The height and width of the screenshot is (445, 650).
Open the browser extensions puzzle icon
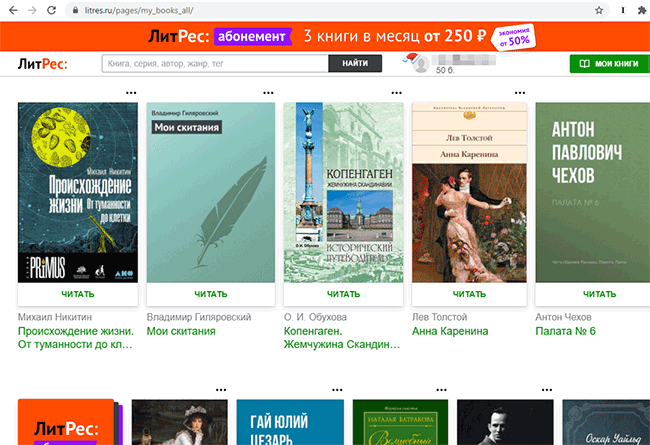coord(642,10)
